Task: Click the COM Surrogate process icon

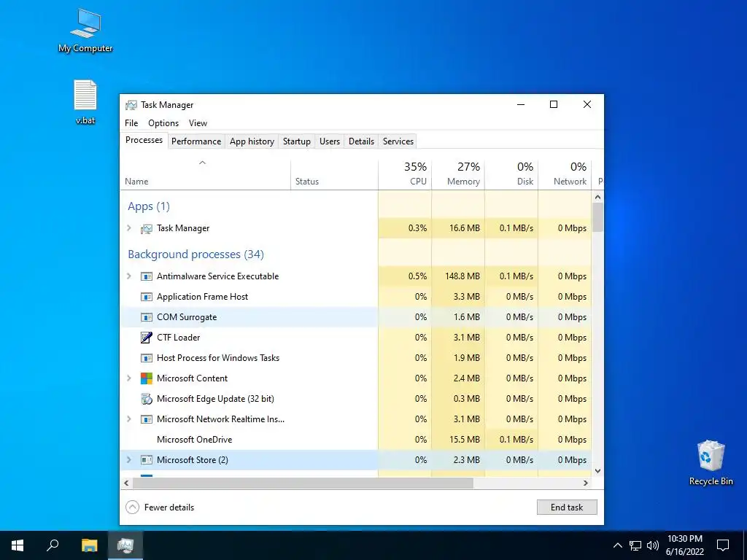Action: 146,318
